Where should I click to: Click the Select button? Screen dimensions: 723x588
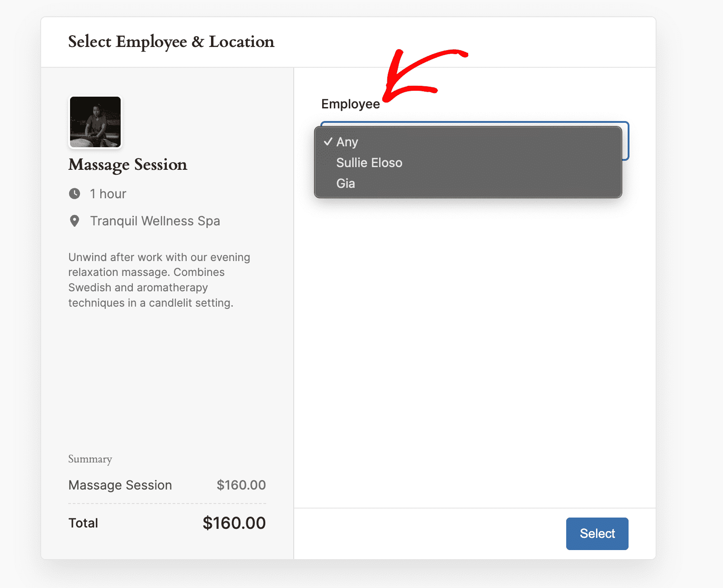pyautogui.click(x=597, y=533)
